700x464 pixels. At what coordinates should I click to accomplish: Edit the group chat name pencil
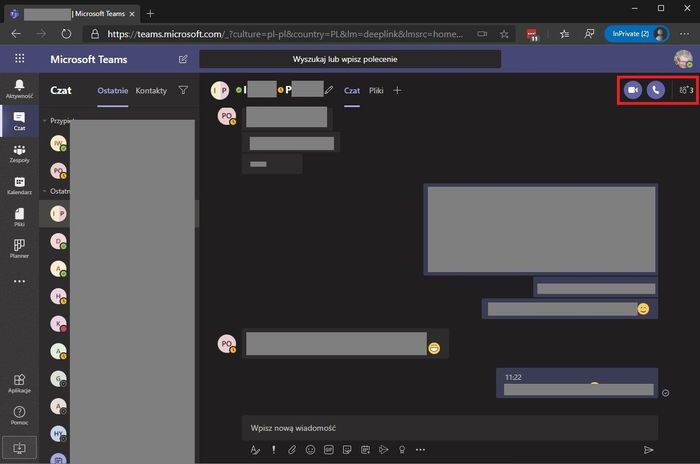point(329,90)
